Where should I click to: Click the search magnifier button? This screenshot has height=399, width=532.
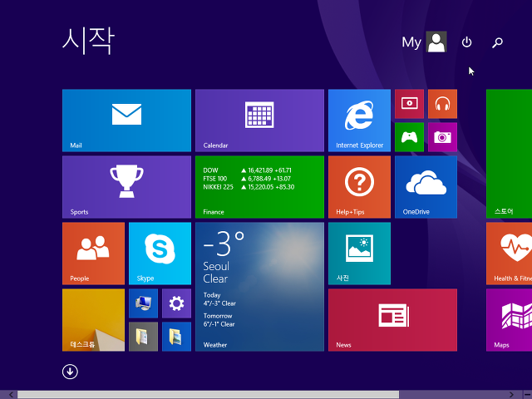pyautogui.click(x=497, y=42)
